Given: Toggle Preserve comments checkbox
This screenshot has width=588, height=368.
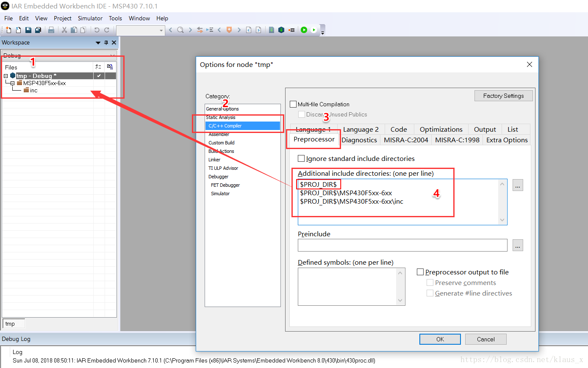Looking at the screenshot, I should click(x=430, y=282).
